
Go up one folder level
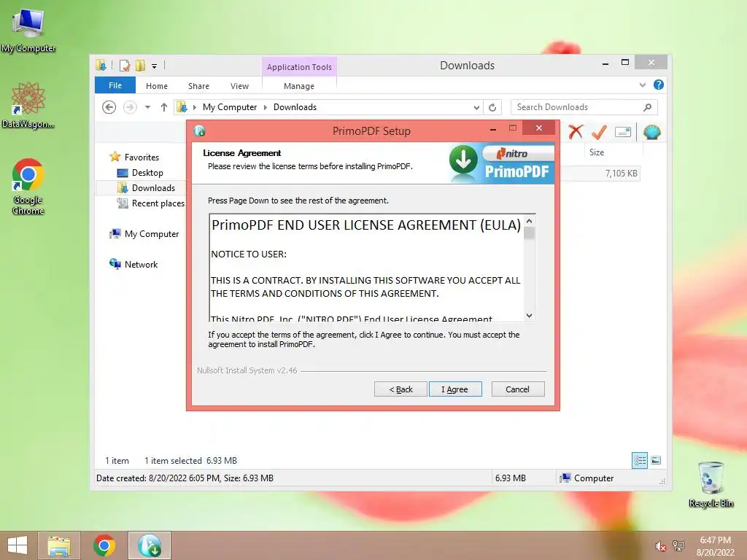tap(164, 107)
